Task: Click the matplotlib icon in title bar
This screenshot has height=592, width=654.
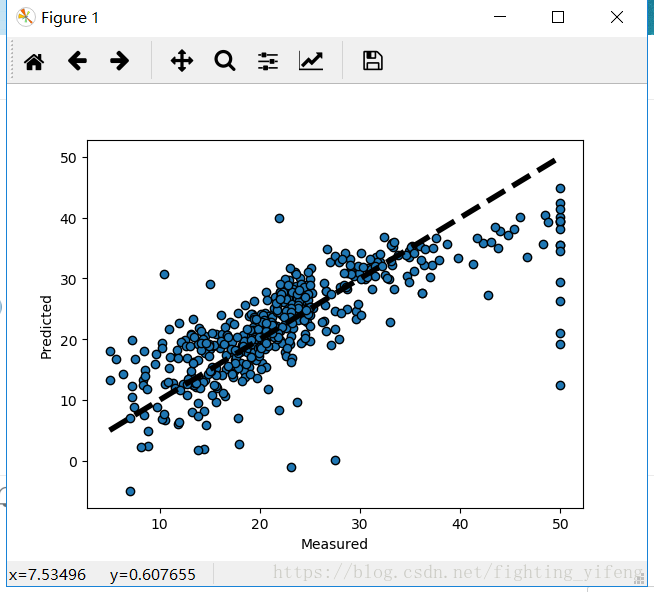Action: tap(25, 18)
